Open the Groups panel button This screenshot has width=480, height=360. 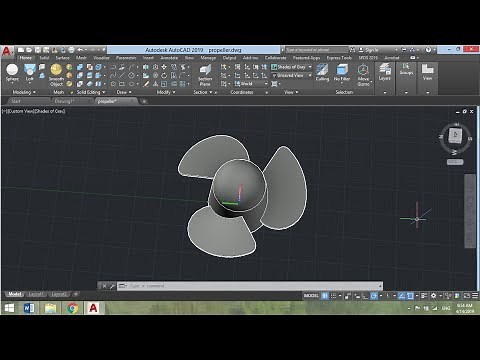(406, 69)
